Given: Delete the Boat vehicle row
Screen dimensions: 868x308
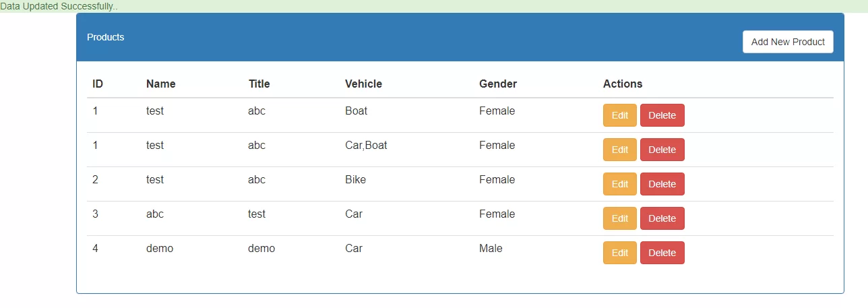Looking at the screenshot, I should click(662, 115).
